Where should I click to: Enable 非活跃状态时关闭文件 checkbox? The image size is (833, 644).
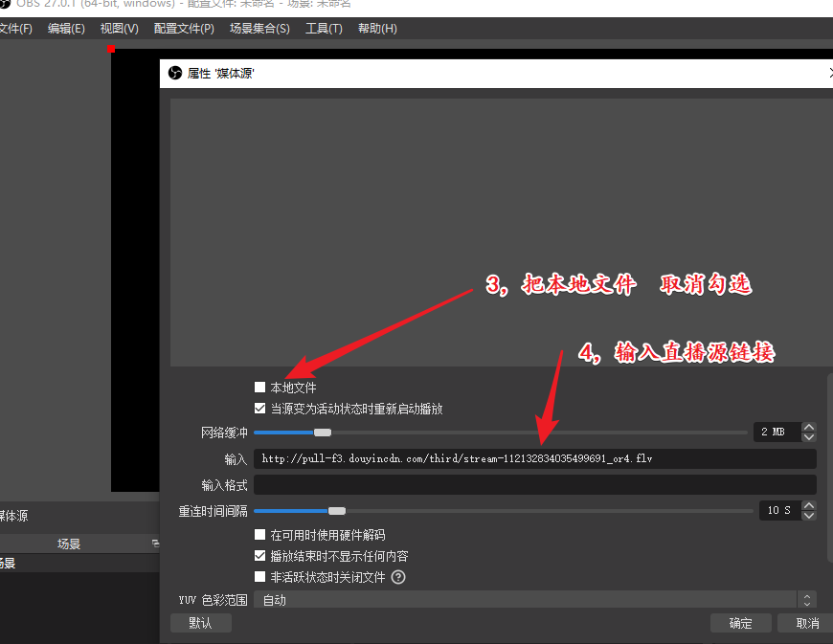pos(259,577)
